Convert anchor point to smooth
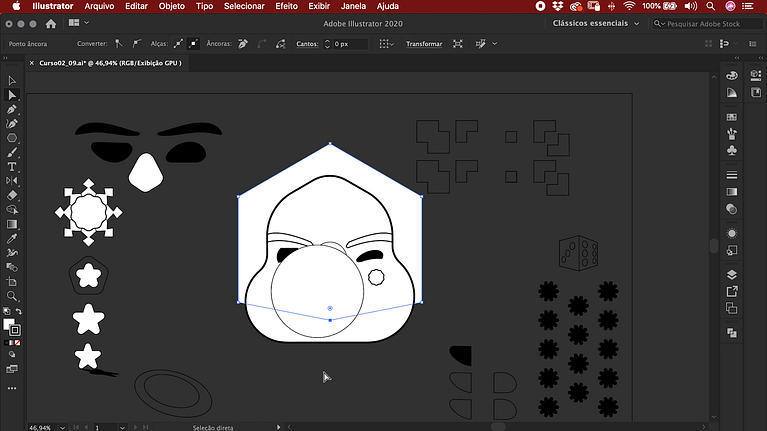Screen dimensions: 767x431 (138, 44)
